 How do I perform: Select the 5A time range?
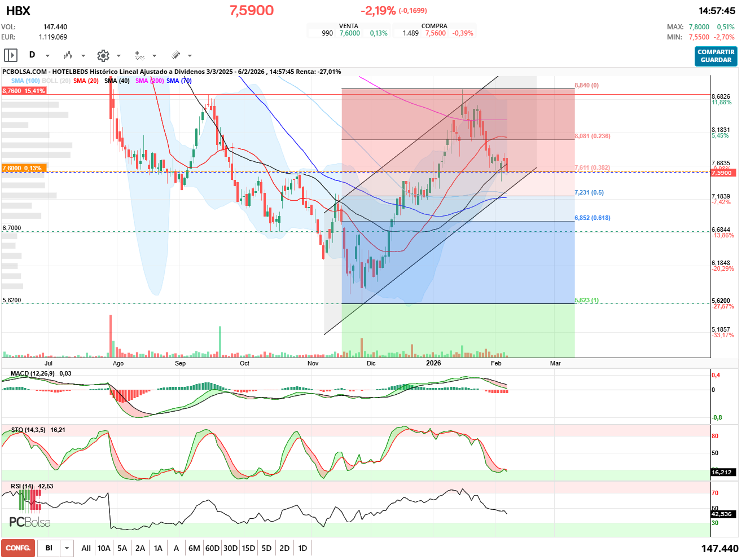(x=122, y=548)
